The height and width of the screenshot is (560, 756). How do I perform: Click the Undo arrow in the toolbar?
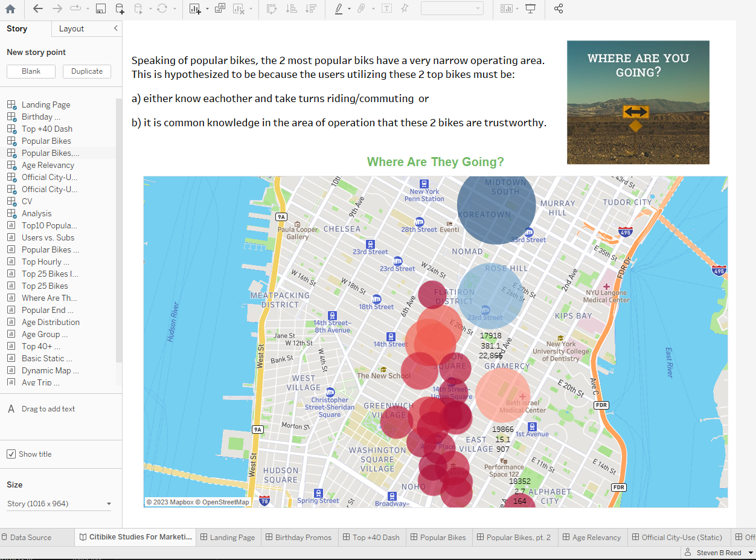pos(37,8)
